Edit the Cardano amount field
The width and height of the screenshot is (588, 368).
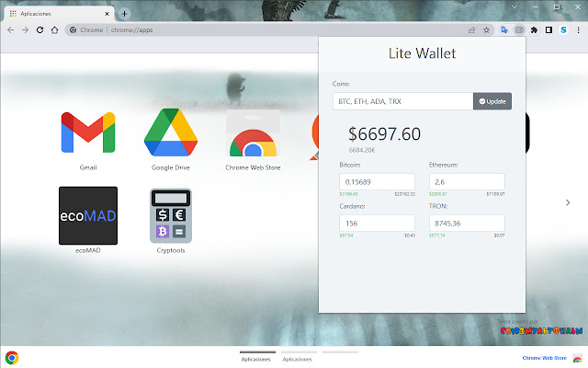377,223
